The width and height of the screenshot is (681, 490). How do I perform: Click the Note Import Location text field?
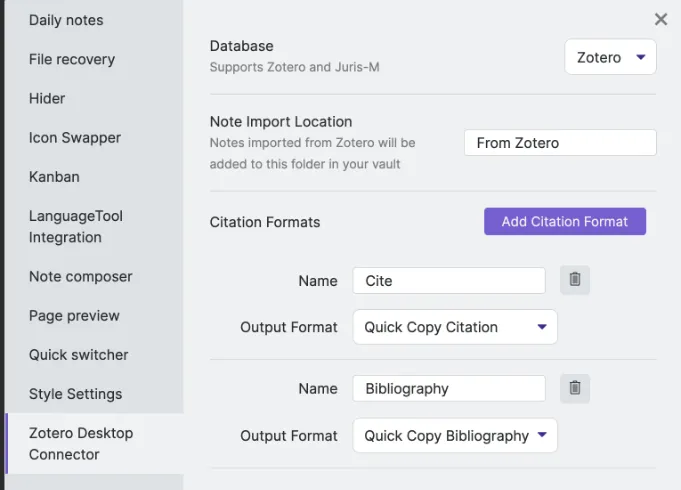(x=560, y=143)
